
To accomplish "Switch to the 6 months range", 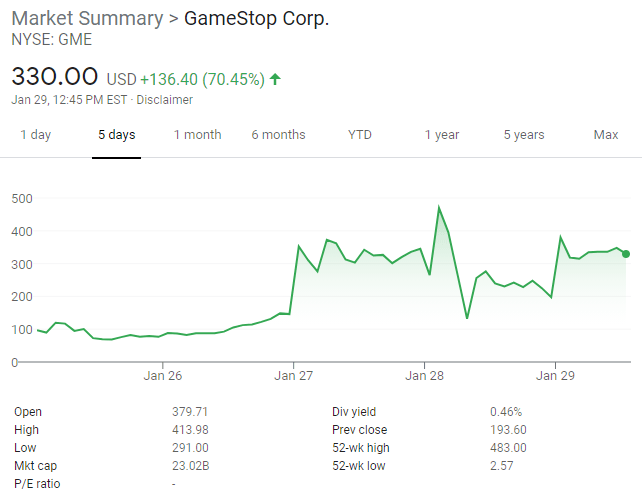I will [278, 135].
